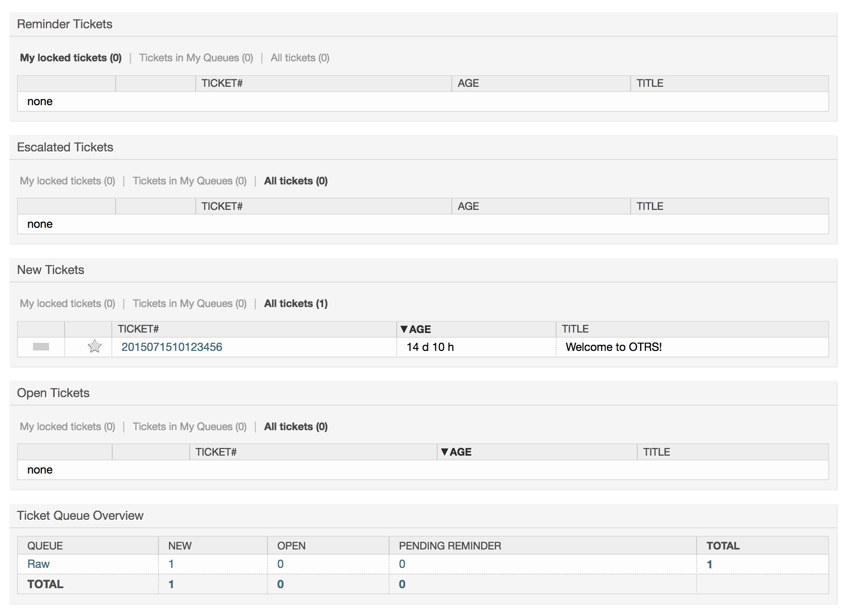Star ticket 2015071510123456 to watch it

pos(94,347)
